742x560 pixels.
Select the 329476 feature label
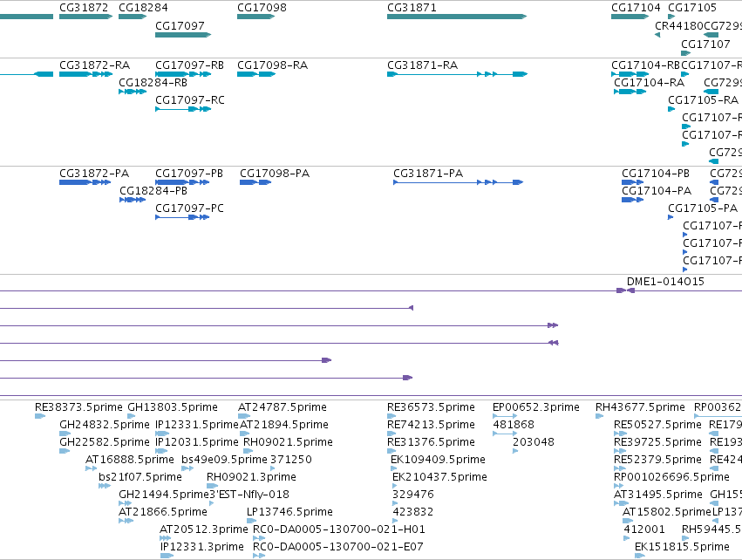pos(412,495)
